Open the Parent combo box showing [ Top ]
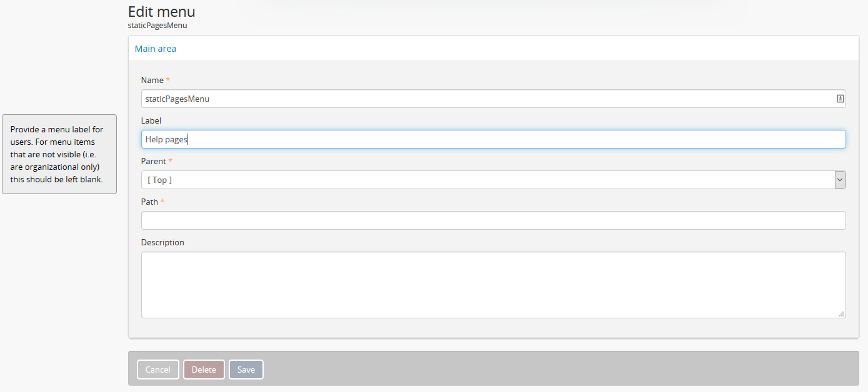Viewport: 868px width, 392px height. click(x=487, y=180)
